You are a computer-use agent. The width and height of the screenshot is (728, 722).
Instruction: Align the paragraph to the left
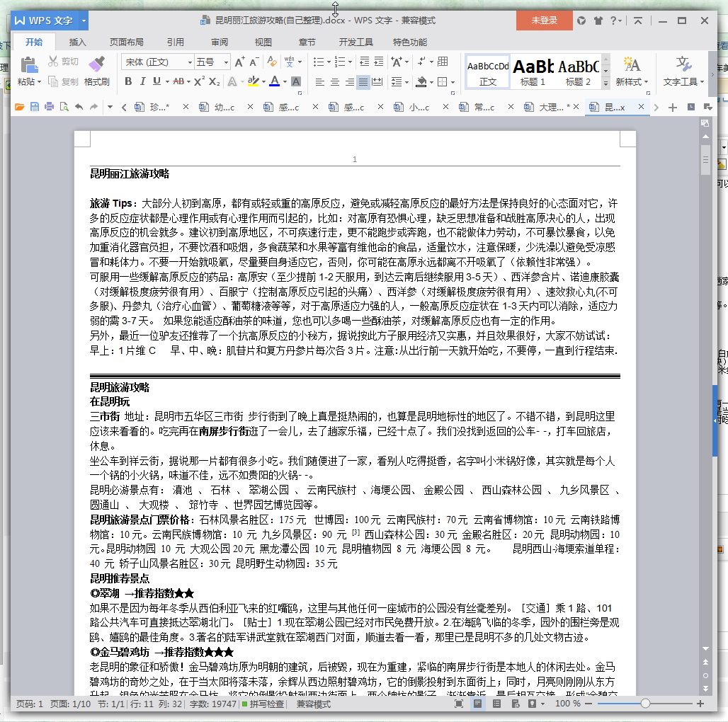pos(320,82)
